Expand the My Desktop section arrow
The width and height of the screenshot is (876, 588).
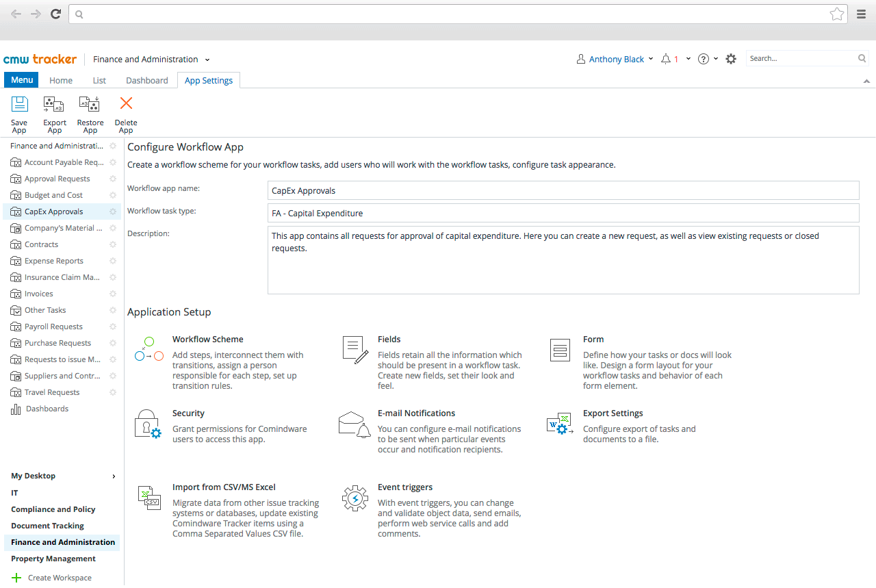tap(114, 476)
